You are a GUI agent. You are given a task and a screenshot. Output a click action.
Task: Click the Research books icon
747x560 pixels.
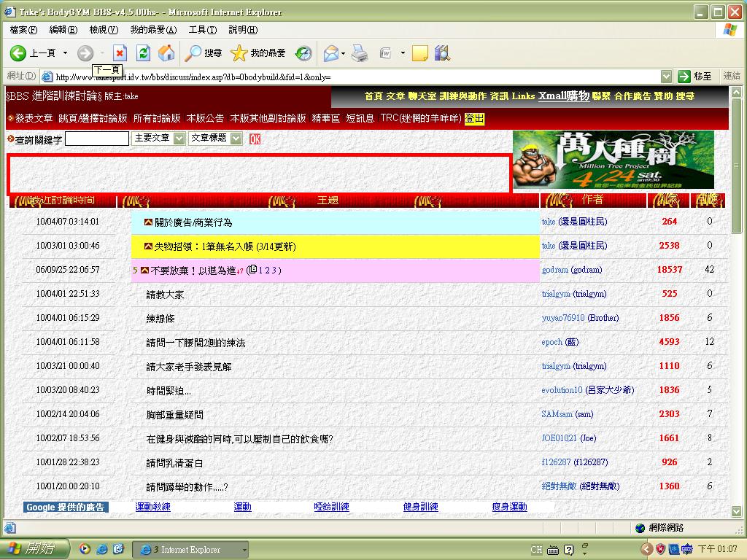(442, 52)
